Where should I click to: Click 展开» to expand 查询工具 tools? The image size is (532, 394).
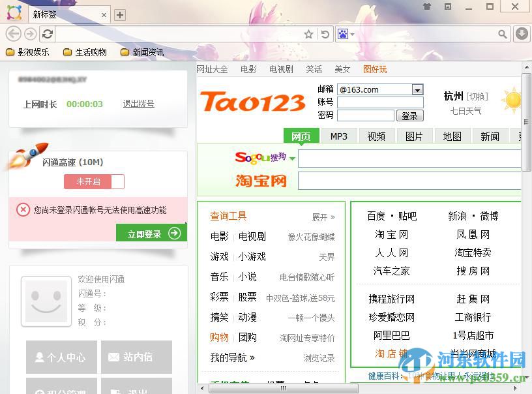(x=319, y=216)
